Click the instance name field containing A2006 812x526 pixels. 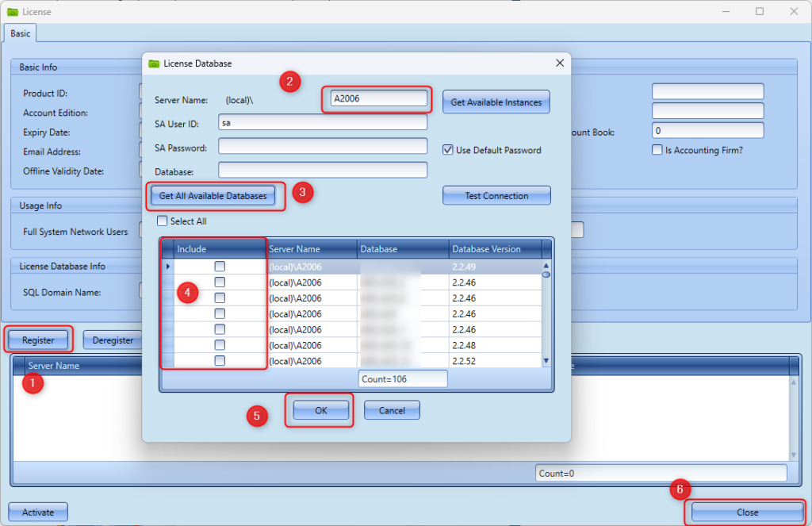pos(378,99)
